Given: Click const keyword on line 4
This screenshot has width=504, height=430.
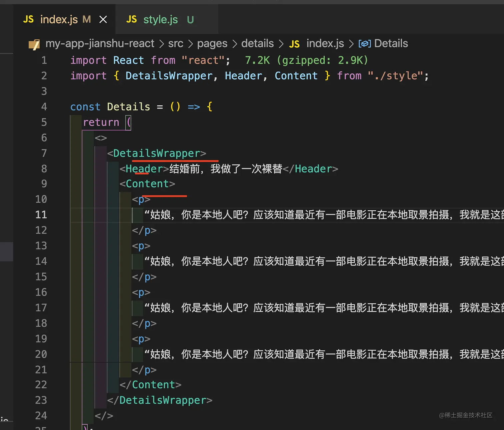Looking at the screenshot, I should click(x=85, y=107).
